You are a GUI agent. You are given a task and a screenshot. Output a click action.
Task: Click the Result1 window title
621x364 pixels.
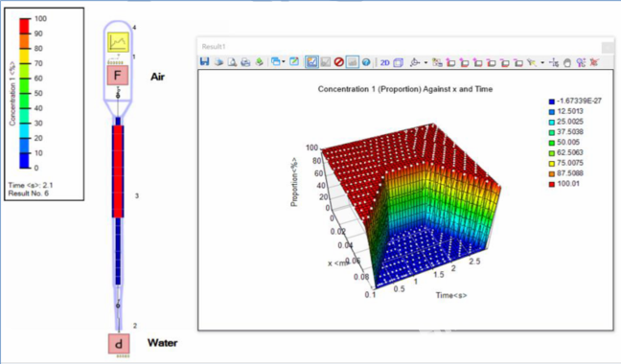point(214,46)
